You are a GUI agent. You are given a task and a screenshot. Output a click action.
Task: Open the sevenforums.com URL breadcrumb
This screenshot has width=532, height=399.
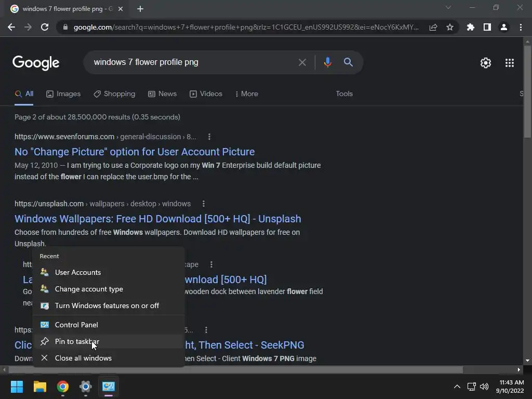pos(105,137)
